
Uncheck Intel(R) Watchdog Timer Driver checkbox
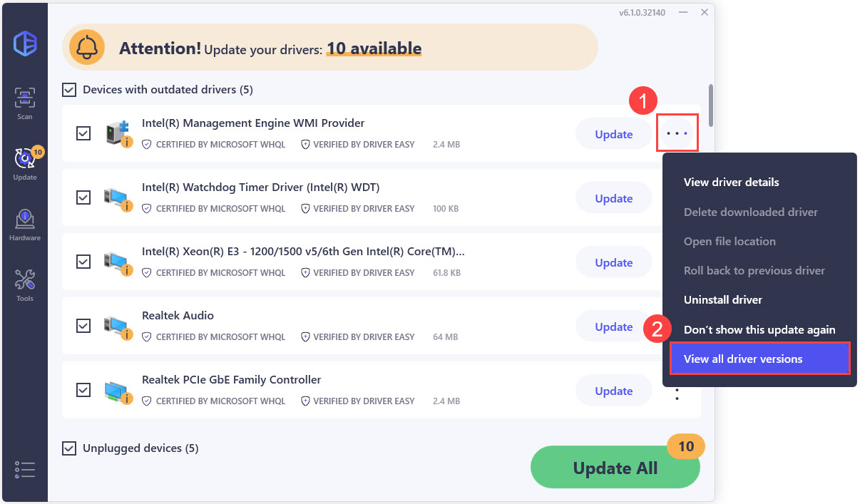(x=83, y=197)
